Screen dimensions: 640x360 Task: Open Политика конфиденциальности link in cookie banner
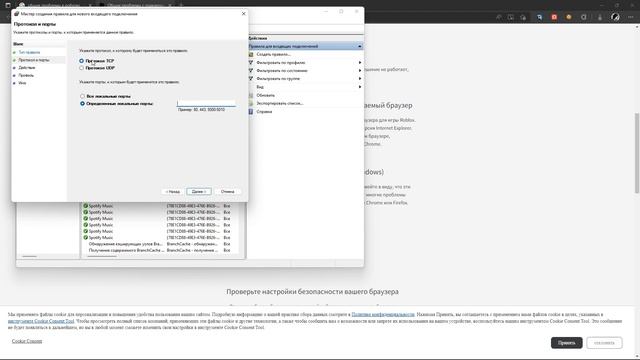(x=383, y=314)
